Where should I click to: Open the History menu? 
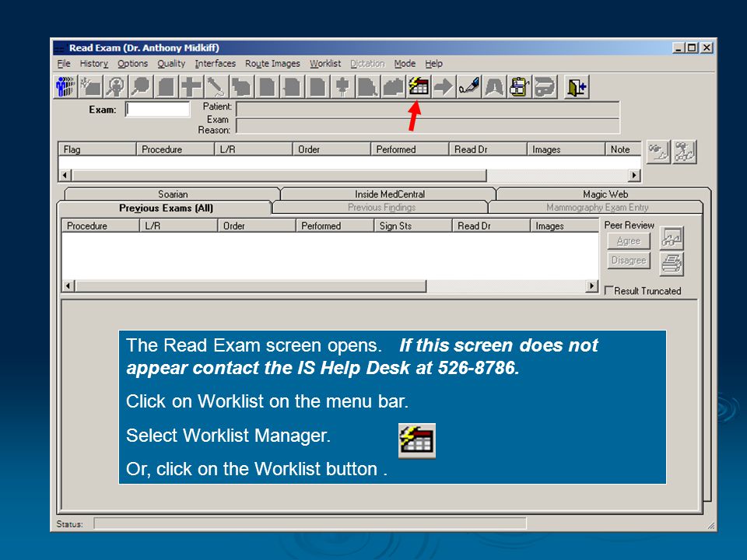94,63
